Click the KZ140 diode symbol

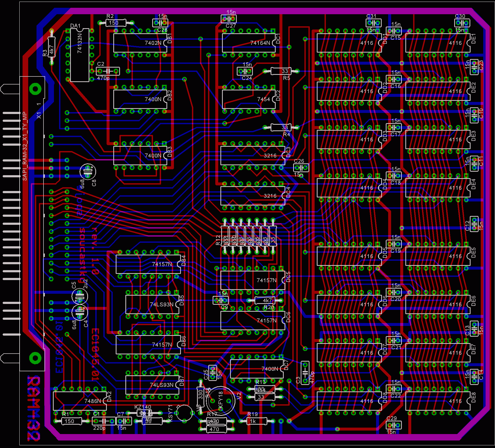(x=144, y=413)
